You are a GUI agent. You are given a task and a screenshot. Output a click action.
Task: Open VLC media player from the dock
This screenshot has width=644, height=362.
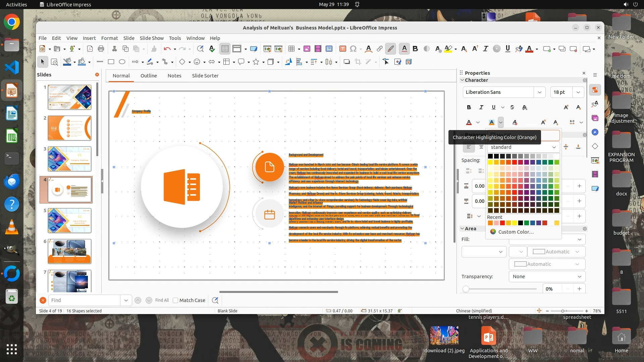point(12,227)
